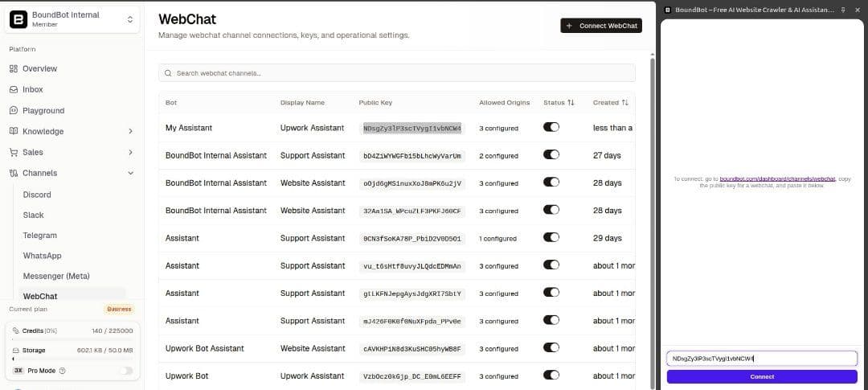Click public key cAVKHPiN8d3KuSHC05hyWB8F
This screenshot has width=868, height=390.
coord(411,349)
